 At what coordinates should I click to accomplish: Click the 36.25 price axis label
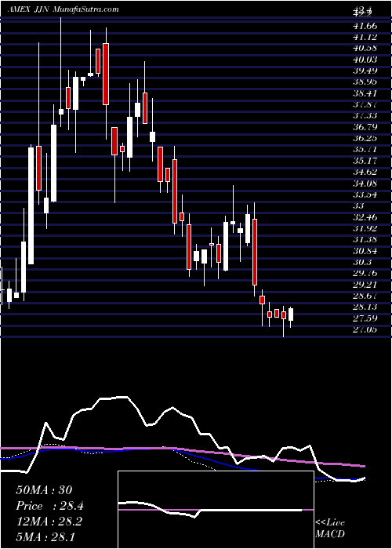point(365,138)
